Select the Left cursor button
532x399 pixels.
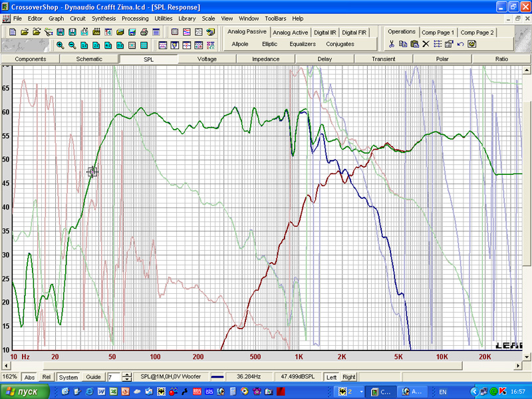coord(331,377)
